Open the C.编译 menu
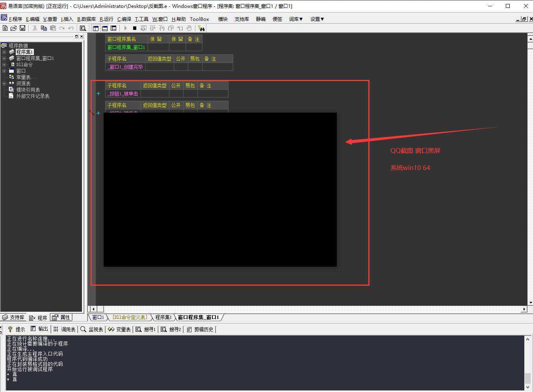Image resolution: width=533 pixels, height=392 pixels. coord(124,19)
